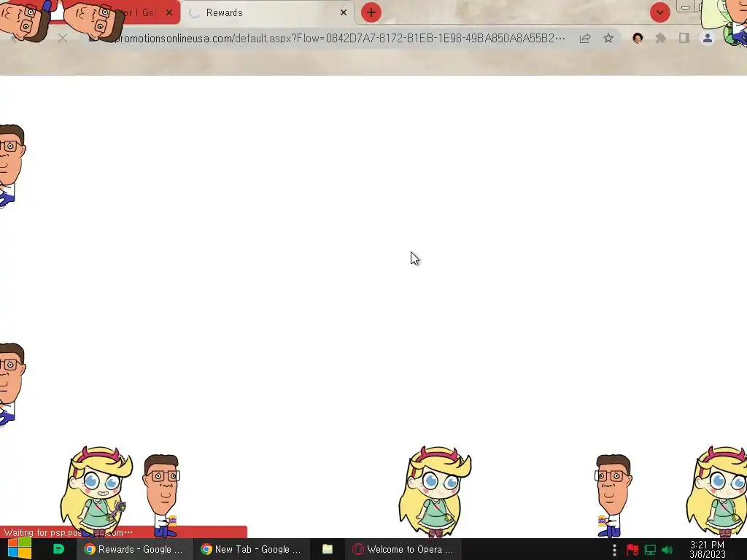Open the tab search chevron dropdown
747x560 pixels.
coord(659,13)
